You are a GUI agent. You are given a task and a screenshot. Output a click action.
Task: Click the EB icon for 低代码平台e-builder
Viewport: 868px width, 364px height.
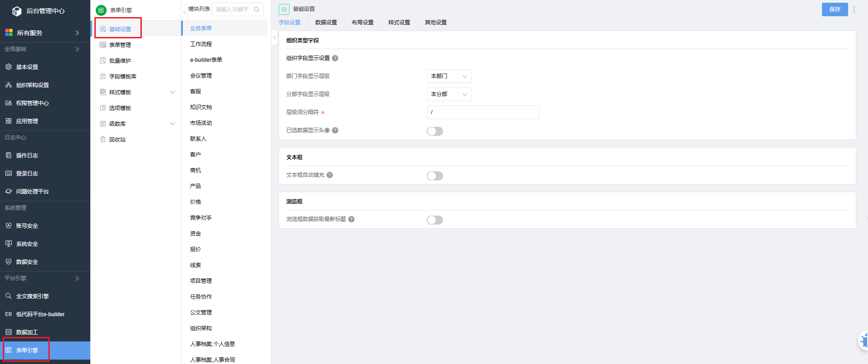click(x=9, y=314)
